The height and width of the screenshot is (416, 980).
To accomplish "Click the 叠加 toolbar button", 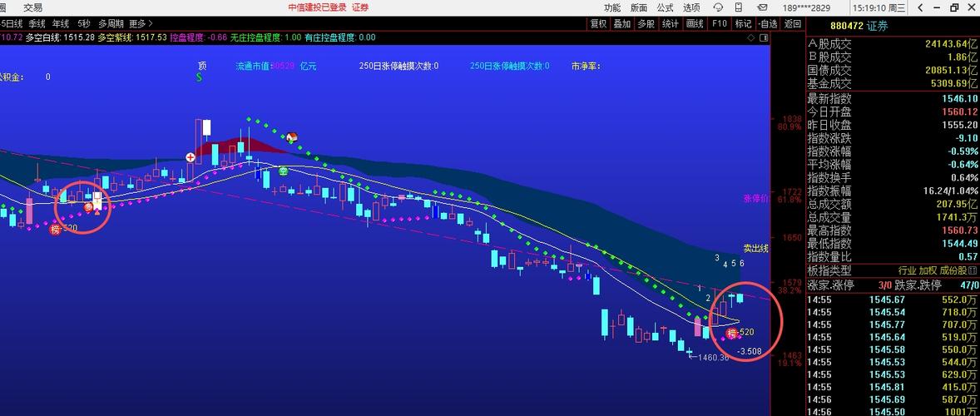I will pos(622,24).
